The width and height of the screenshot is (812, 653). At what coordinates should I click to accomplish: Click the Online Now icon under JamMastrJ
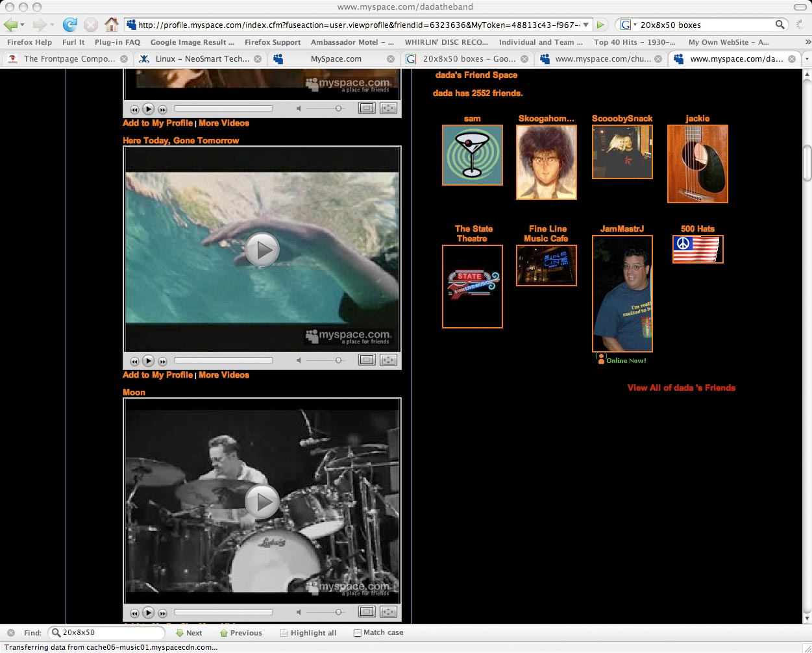point(601,358)
